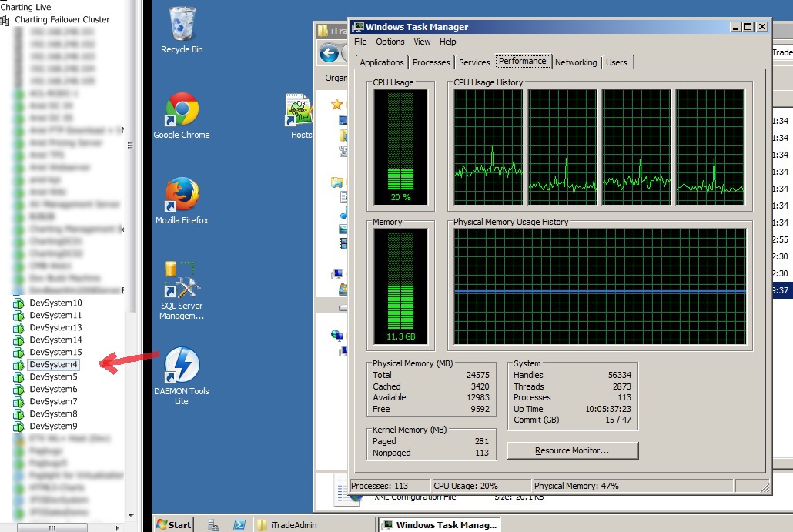
Task: Click the Task Manager title bar icon
Action: click(x=358, y=27)
